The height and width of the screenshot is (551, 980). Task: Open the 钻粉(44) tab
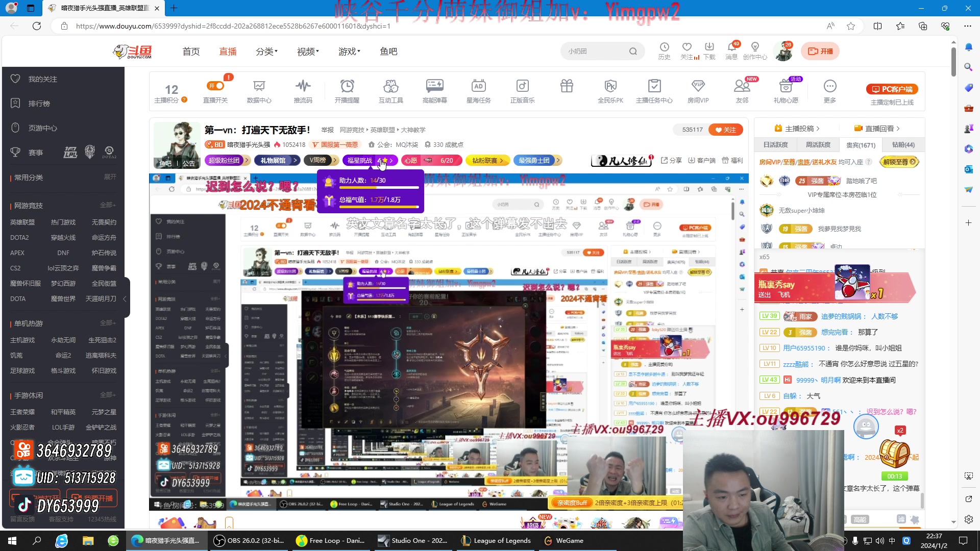902,145
